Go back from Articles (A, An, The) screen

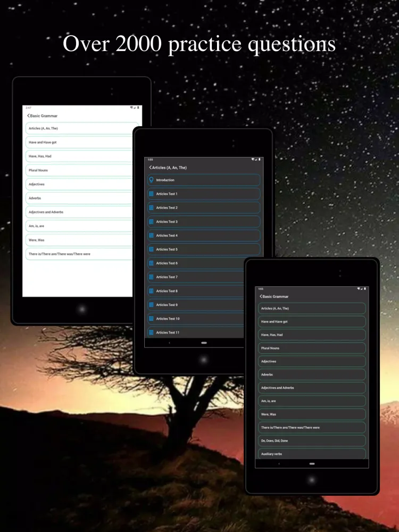point(151,167)
